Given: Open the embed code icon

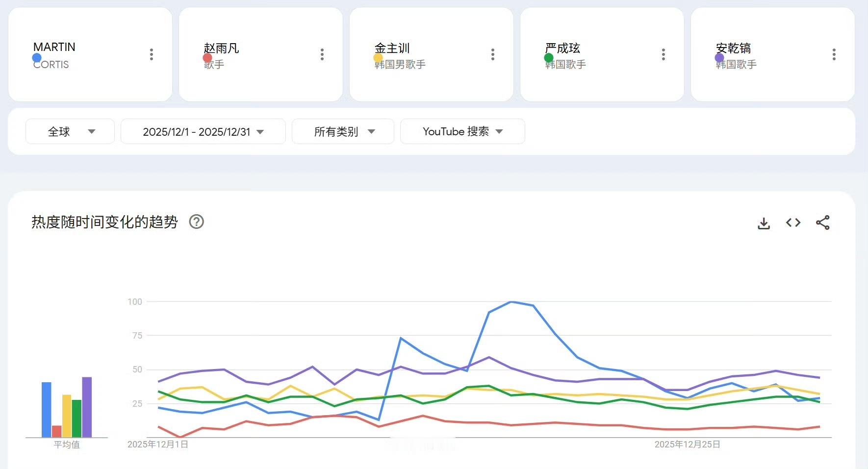Looking at the screenshot, I should pyautogui.click(x=793, y=222).
